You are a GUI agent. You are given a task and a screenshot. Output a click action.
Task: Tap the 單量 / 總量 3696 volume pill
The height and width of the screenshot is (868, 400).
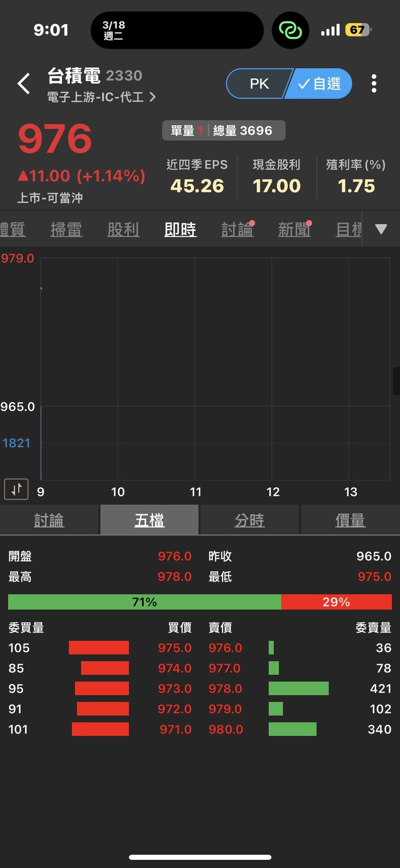(224, 130)
